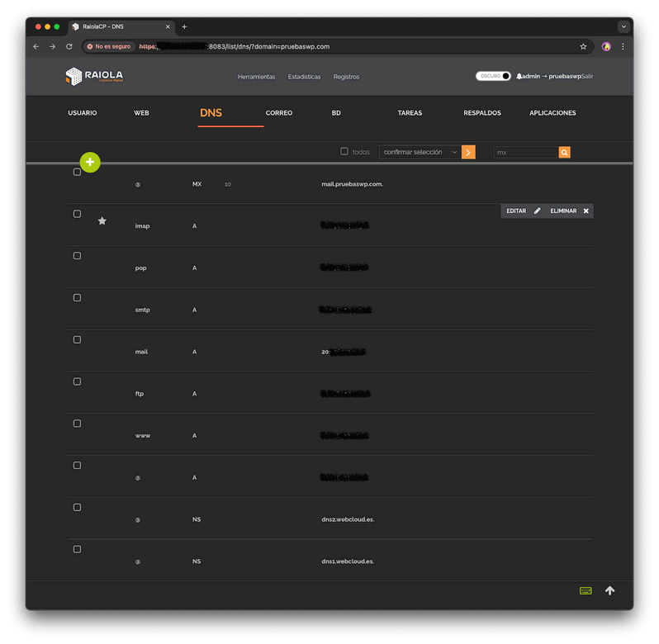Bookmark this page with the star icon
Image resolution: width=659 pixels, height=644 pixels.
pyautogui.click(x=583, y=47)
